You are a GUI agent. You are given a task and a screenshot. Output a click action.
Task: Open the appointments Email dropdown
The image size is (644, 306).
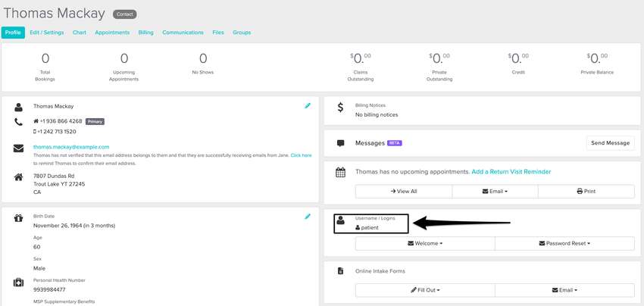coord(495,192)
